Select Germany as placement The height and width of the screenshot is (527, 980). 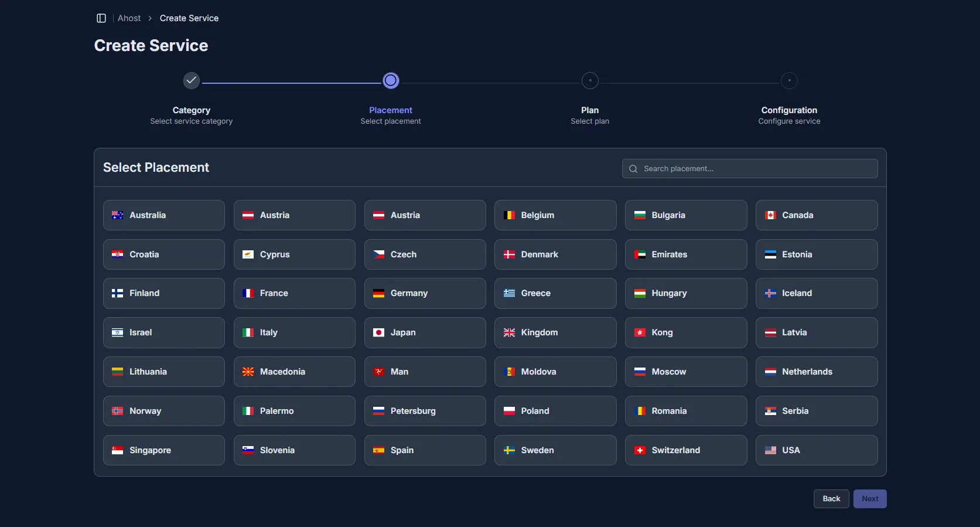[x=425, y=293]
